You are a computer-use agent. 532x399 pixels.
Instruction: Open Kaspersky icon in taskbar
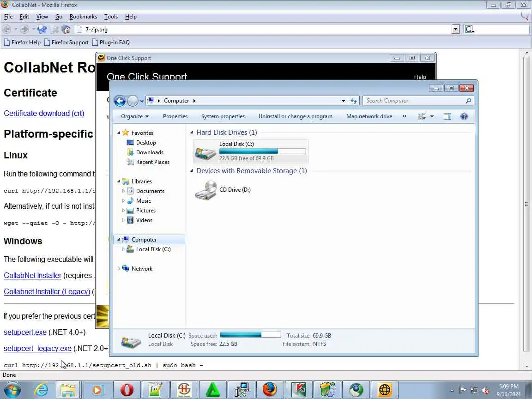click(x=299, y=390)
